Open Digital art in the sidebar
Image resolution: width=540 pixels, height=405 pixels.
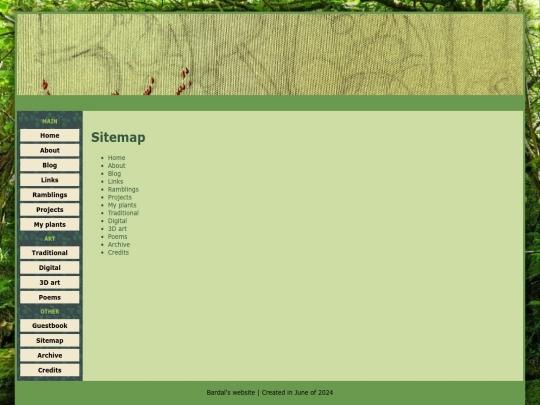pos(50,268)
